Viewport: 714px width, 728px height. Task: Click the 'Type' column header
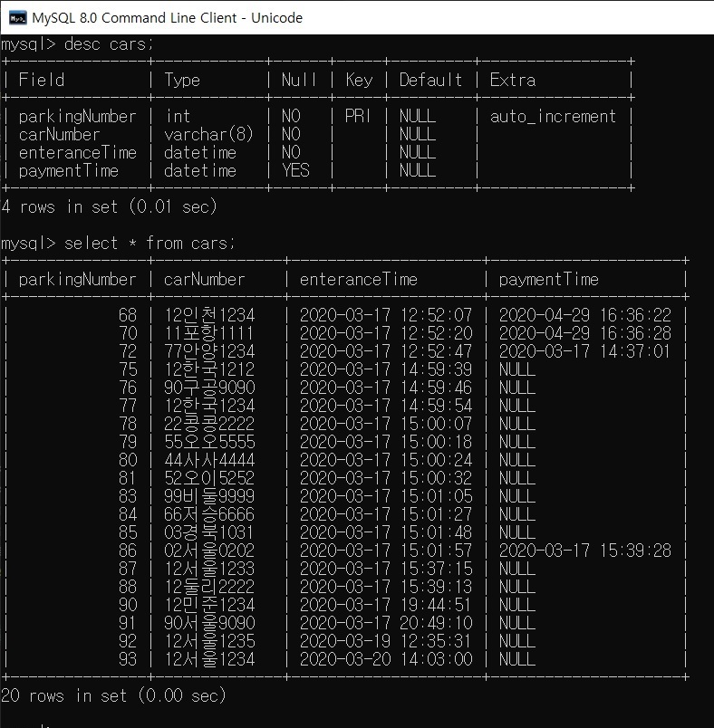[181, 80]
